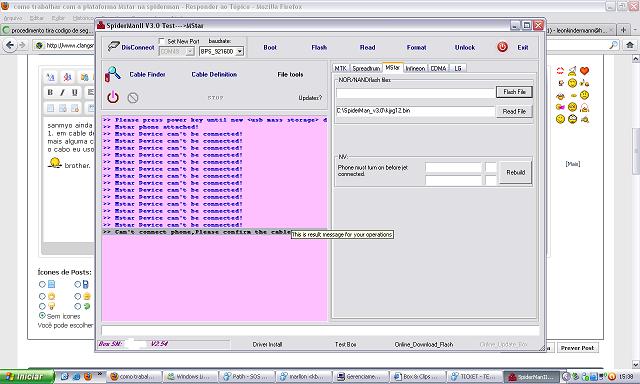Click the power start icon in SpiderMan
The width and height of the screenshot is (640, 384).
(113, 97)
